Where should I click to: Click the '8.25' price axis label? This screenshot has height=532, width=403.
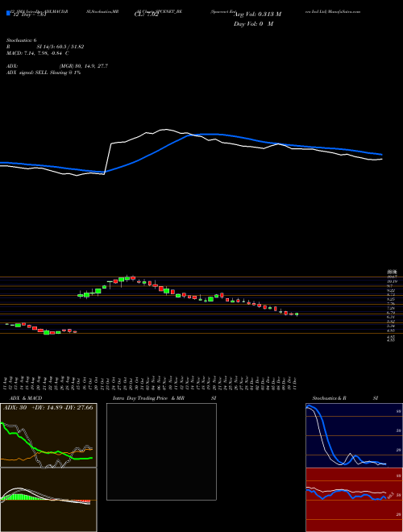point(391,299)
